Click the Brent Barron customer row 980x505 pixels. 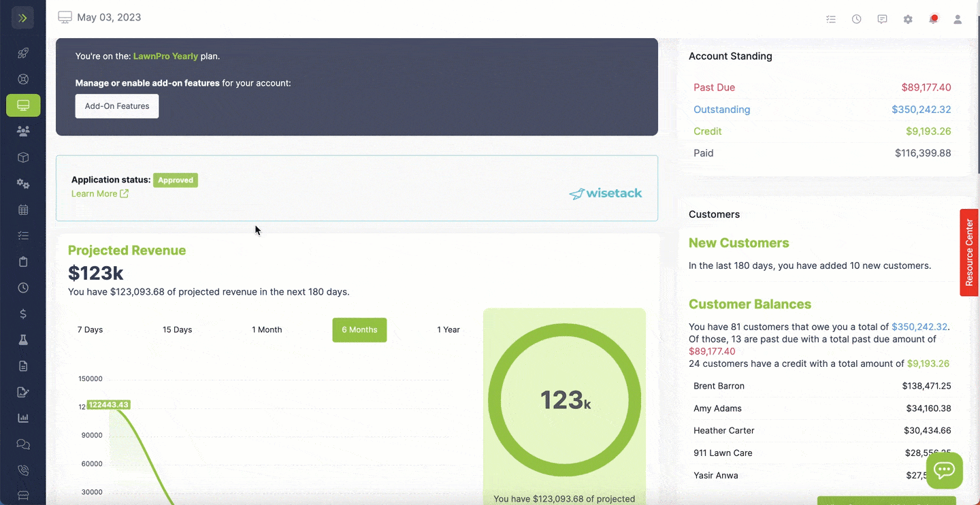click(822, 386)
